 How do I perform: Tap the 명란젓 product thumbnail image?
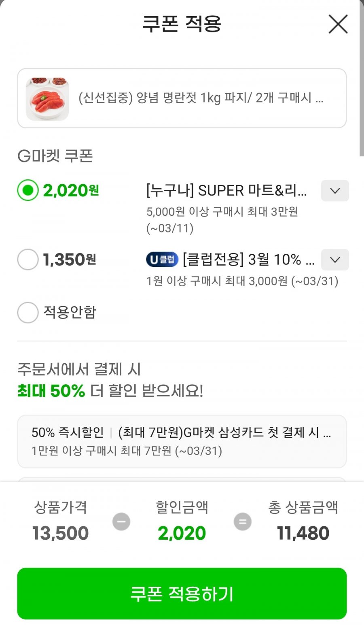coord(47,99)
